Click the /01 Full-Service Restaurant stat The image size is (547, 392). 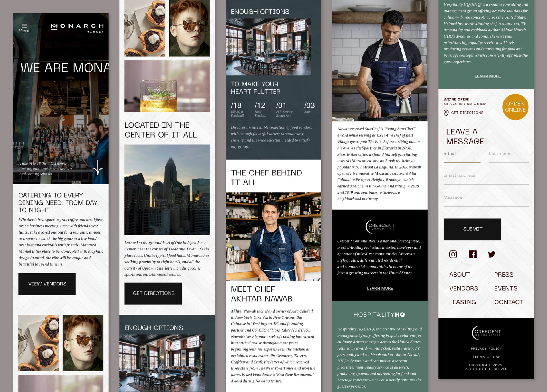[x=284, y=110]
